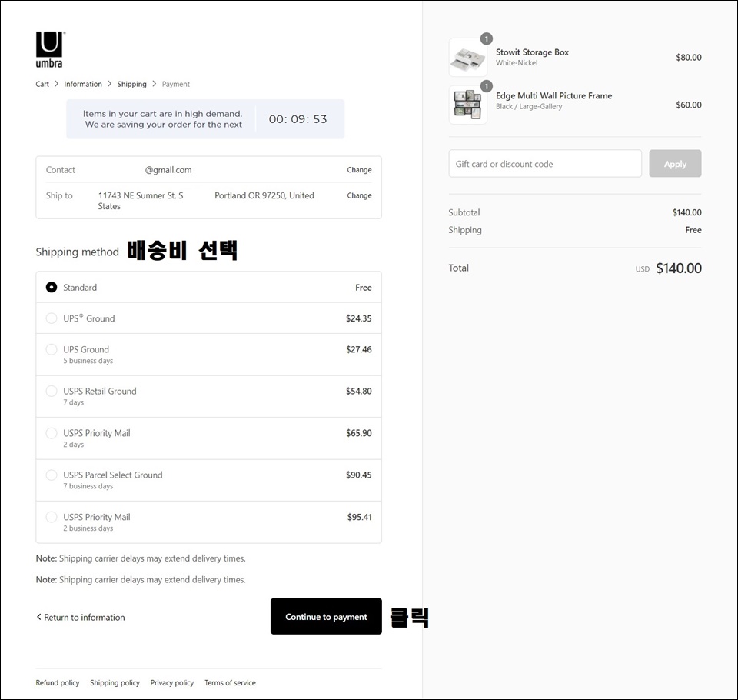Click the 00: 09: 53 countdown timer
Viewport: 738px width, 700px height.
click(298, 119)
